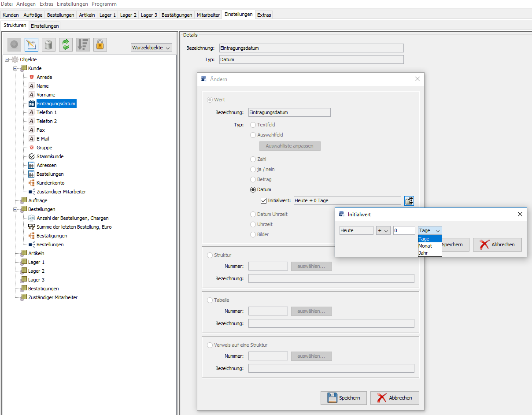This screenshot has width=532, height=415.
Task: Switch to the Mitarbeiter tab
Action: (x=208, y=15)
